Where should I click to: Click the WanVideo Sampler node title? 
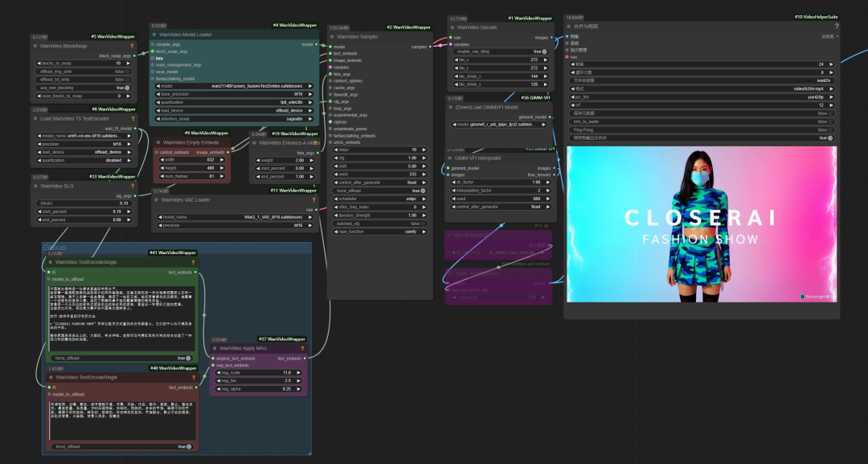(358, 36)
